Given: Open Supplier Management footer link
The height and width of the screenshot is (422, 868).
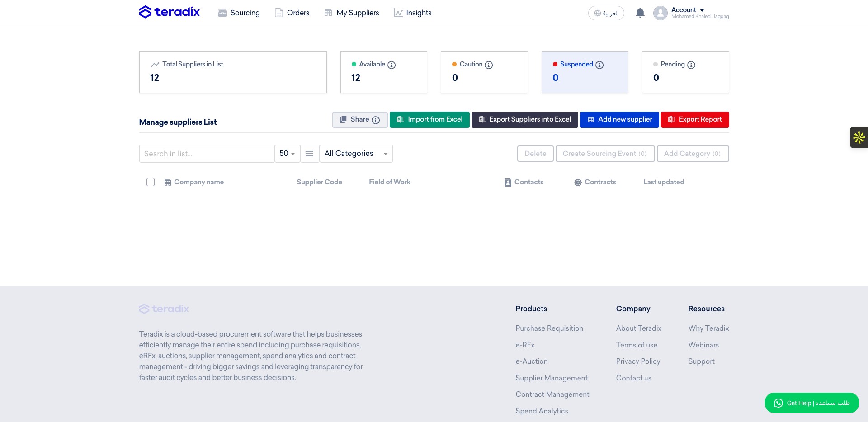Looking at the screenshot, I should pos(552,378).
